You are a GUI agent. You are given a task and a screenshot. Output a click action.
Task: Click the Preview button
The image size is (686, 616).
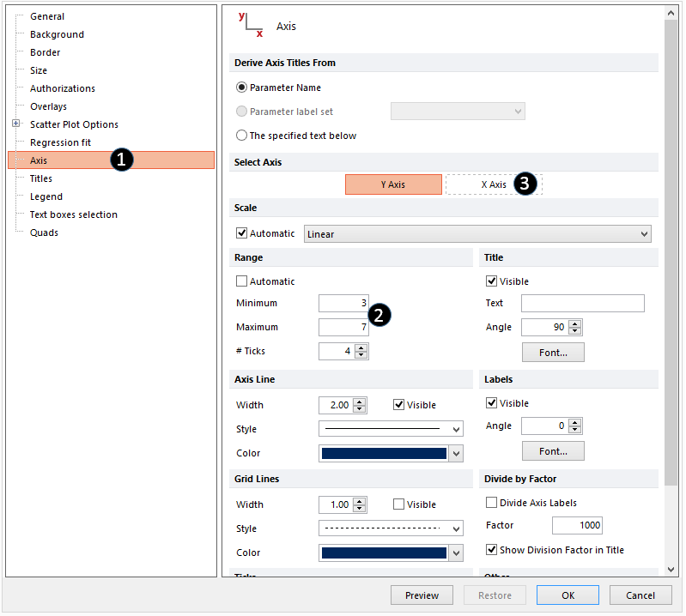422,595
